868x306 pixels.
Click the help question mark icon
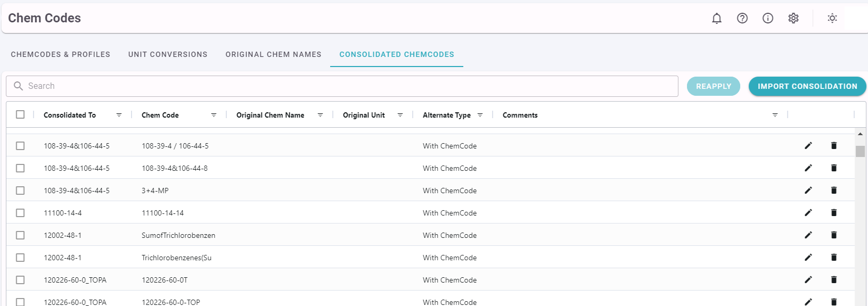pyautogui.click(x=742, y=18)
